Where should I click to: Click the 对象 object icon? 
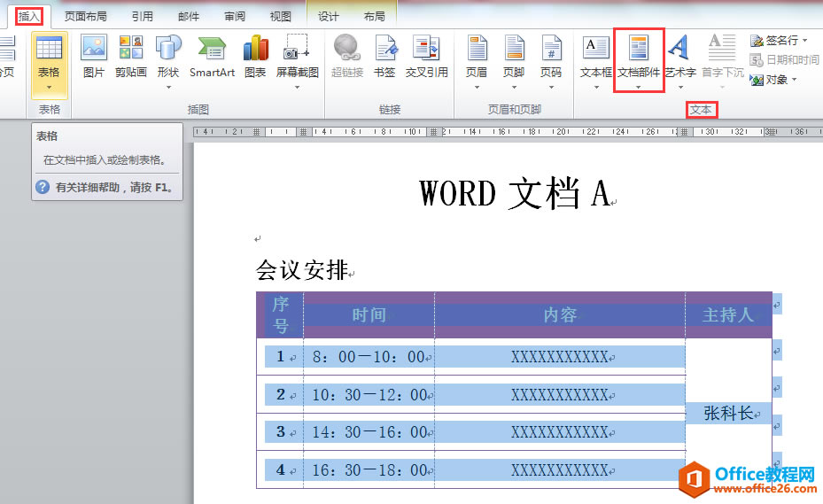click(757, 80)
